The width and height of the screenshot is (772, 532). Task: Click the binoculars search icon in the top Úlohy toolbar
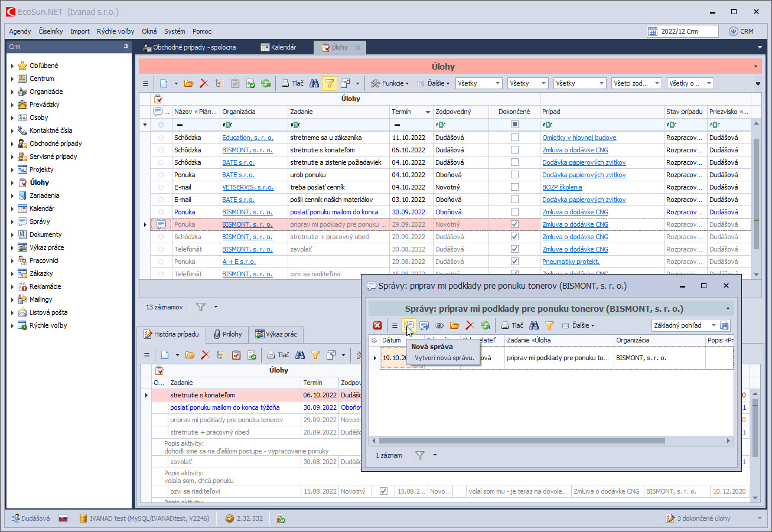[x=314, y=83]
